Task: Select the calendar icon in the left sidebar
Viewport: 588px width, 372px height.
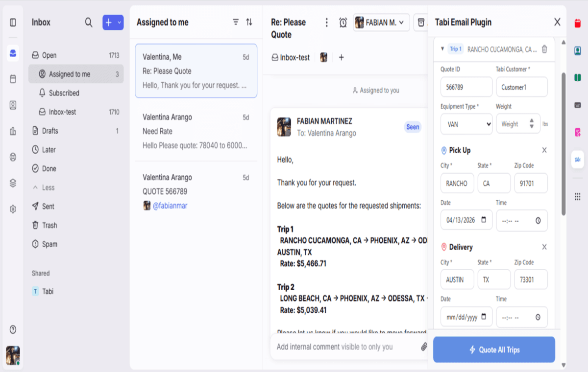Action: pos(13,78)
